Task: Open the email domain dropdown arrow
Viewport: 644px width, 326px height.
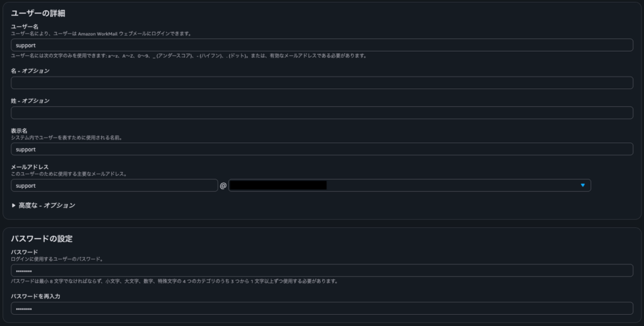Action: (x=582, y=185)
